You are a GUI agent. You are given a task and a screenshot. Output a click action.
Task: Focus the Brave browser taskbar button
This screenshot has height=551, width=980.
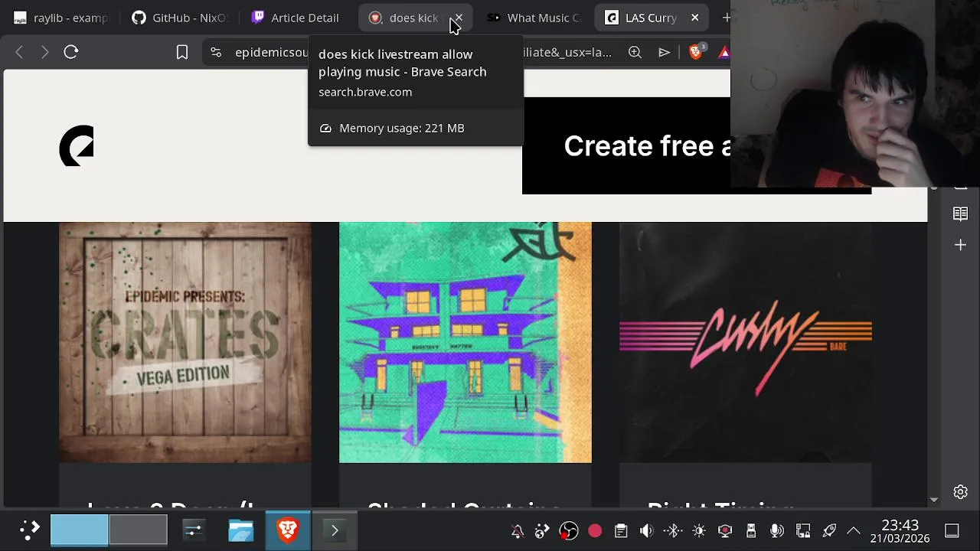288,530
